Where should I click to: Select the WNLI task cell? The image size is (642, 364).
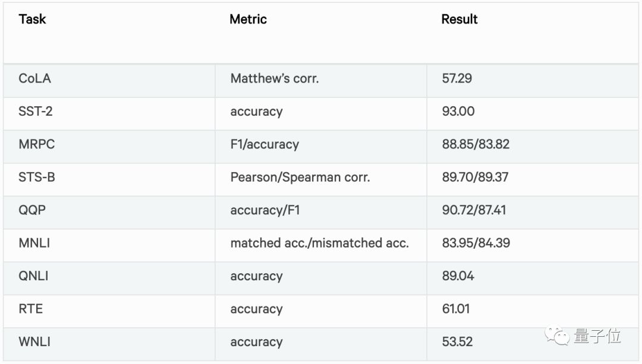click(x=34, y=342)
